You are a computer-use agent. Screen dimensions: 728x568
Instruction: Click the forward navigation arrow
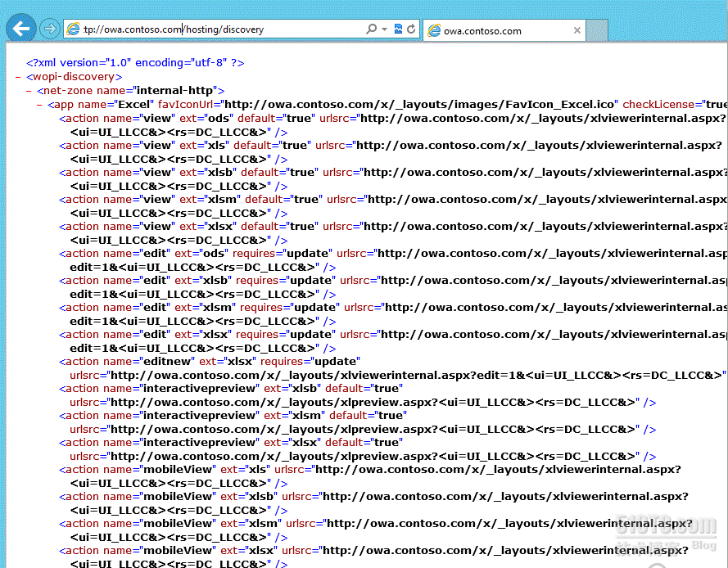pos(49,29)
